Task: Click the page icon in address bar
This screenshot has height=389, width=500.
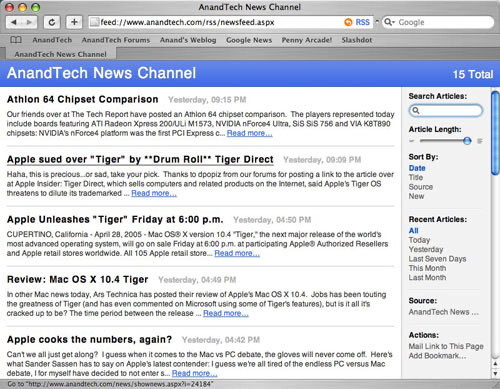Action: pos(95,22)
